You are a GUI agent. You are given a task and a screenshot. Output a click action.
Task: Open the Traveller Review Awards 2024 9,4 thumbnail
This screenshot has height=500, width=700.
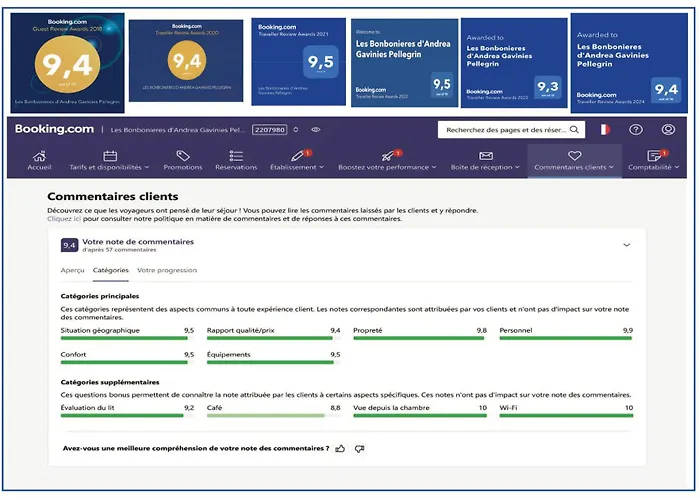pos(629,62)
